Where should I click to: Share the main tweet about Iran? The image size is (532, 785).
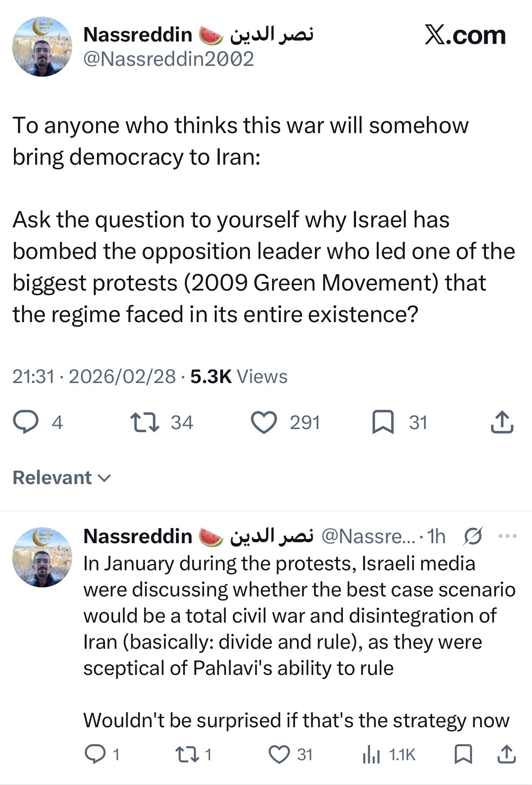point(502,423)
